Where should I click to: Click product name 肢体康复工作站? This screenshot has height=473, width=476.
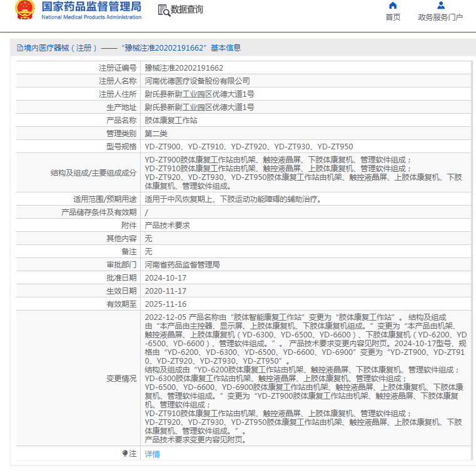[171, 121]
